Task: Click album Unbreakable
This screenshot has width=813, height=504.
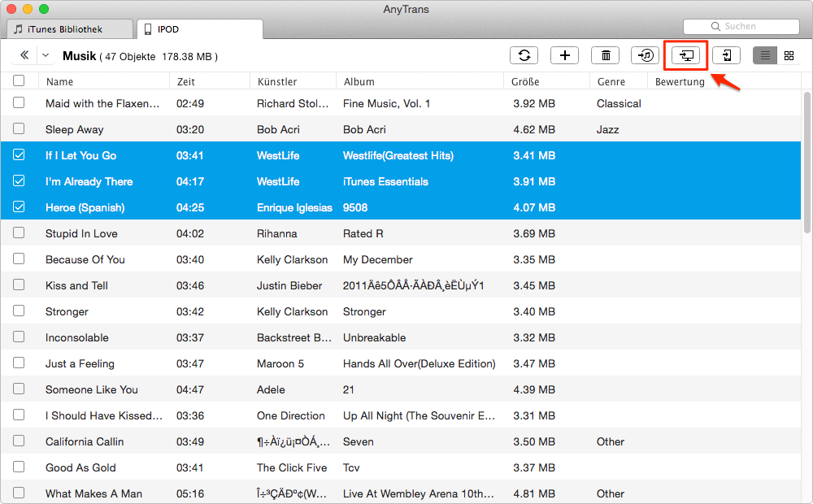Action: [374, 337]
